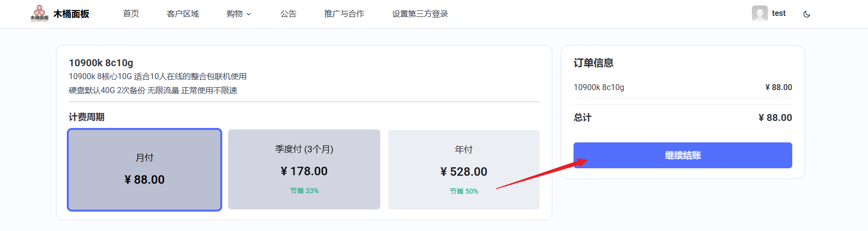This screenshot has height=231, width=868.
Task: Open 设置第三方登录 menu item
Action: click(420, 14)
